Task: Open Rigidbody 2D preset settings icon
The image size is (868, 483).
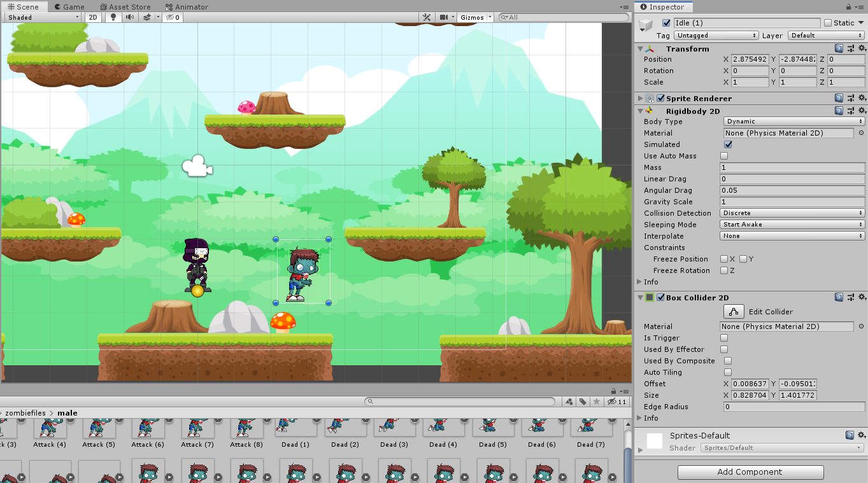Action: [851, 111]
